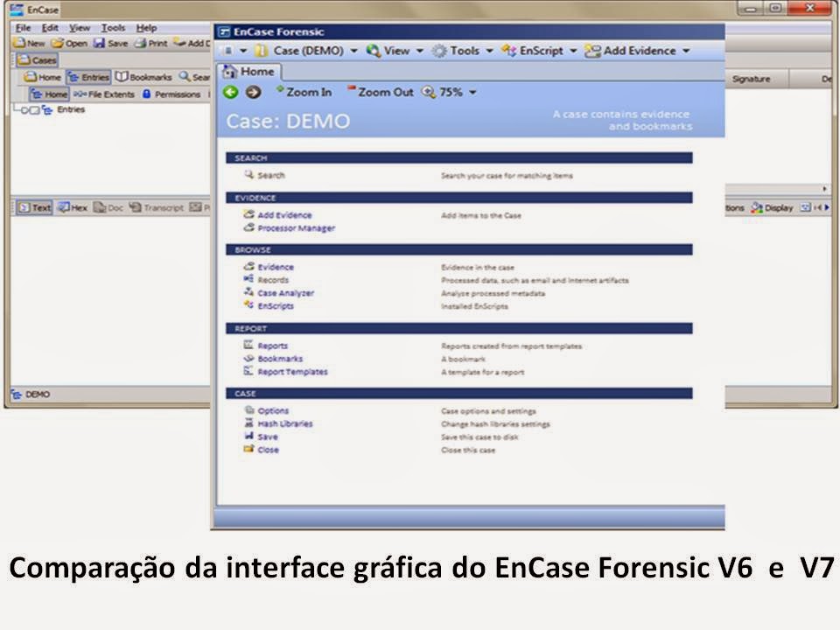Open case Options link
840x630 pixels.
(x=273, y=411)
